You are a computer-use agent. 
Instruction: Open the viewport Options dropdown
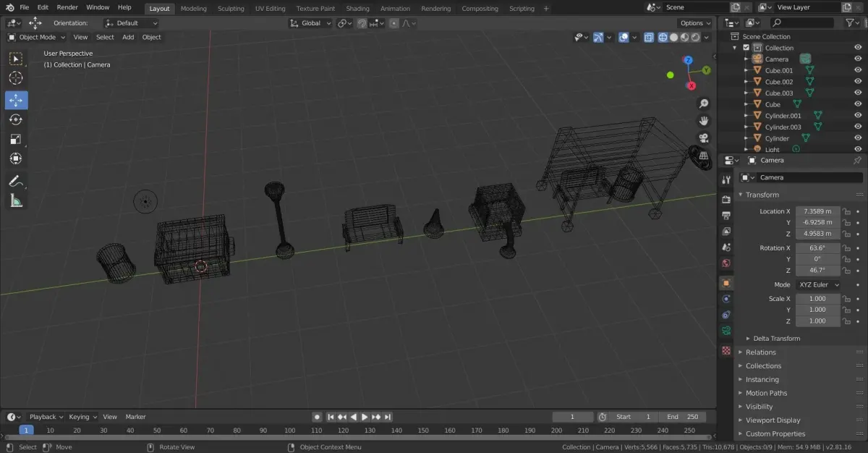pyautogui.click(x=695, y=23)
